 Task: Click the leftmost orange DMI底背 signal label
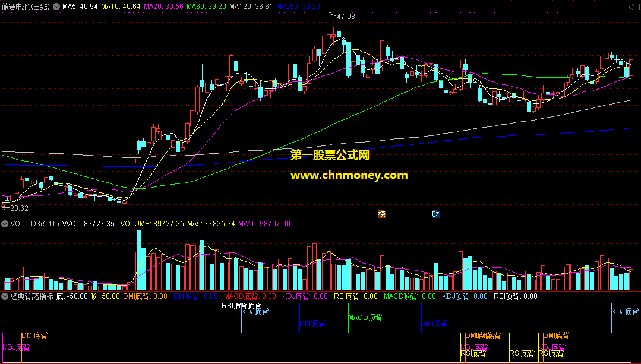[34, 336]
